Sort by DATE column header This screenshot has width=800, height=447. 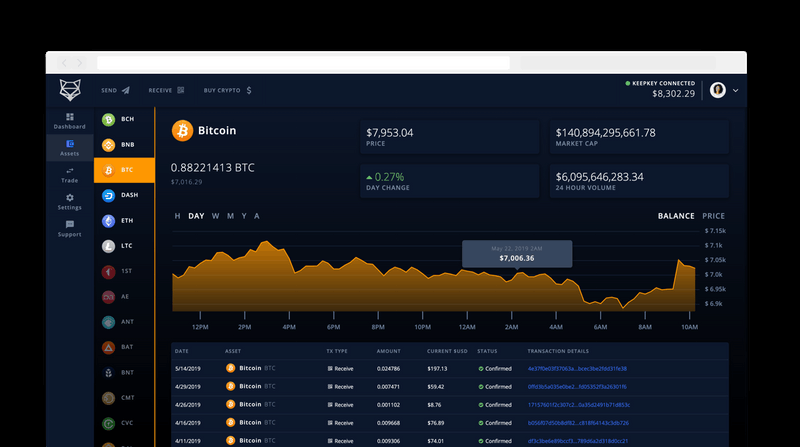point(182,351)
